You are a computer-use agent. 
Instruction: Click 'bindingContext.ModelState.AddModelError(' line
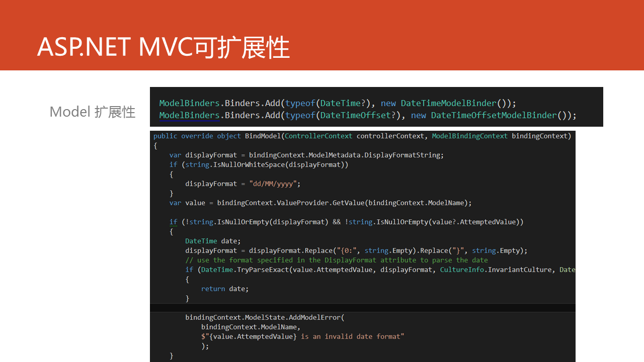[x=265, y=317]
